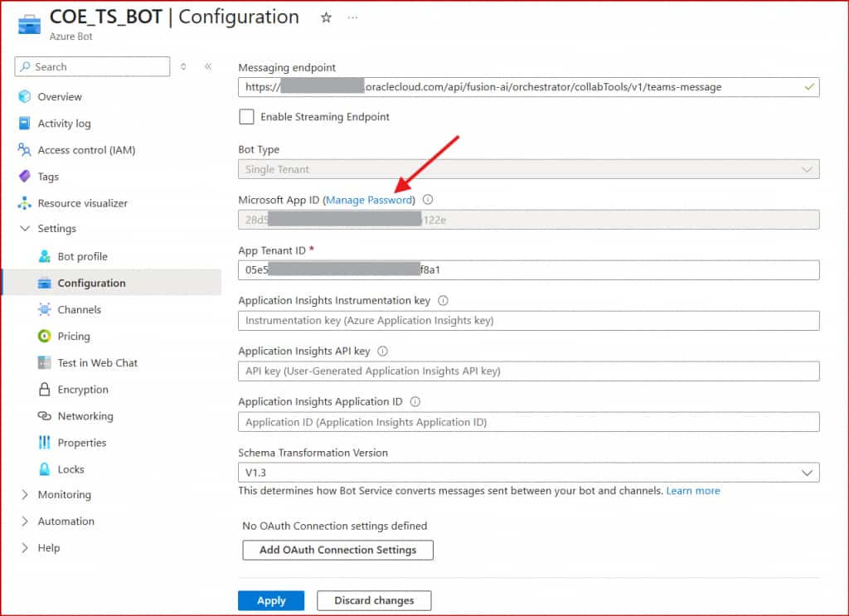Image resolution: width=849 pixels, height=616 pixels.
Task: Click the Apply button
Action: [x=271, y=601]
